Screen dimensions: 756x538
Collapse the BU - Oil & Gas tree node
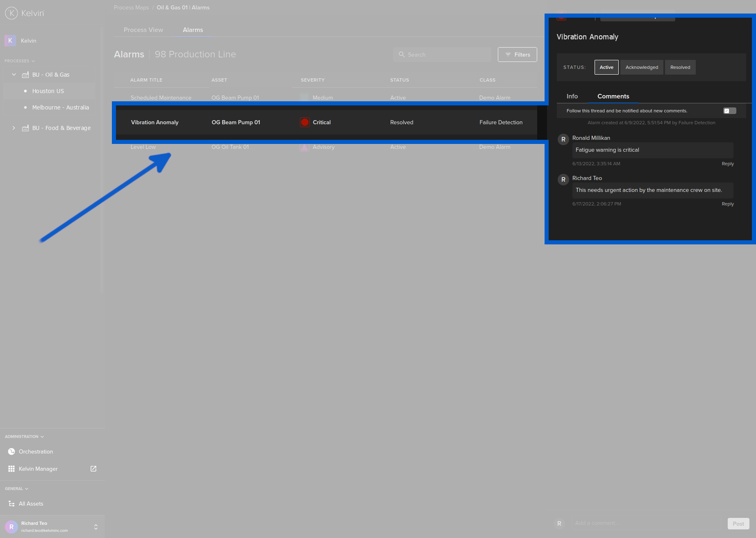tap(14, 75)
